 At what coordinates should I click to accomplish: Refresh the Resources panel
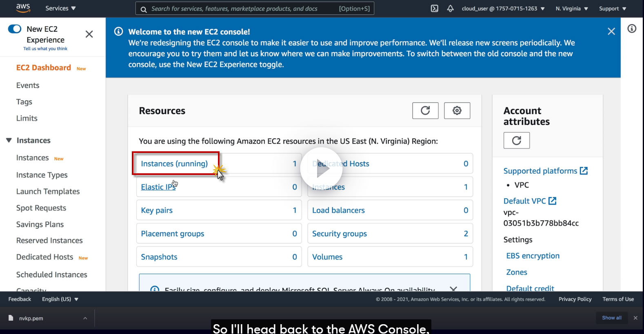coord(425,111)
